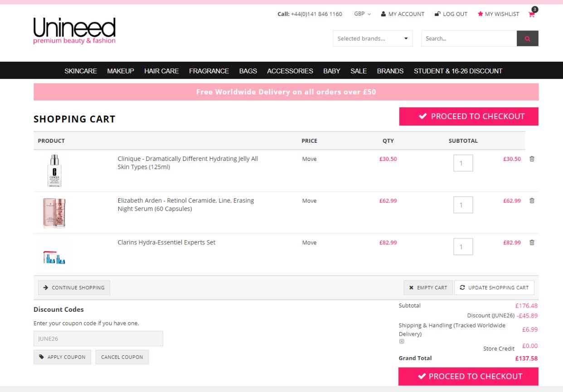
Task: Open the Hair Care menu
Action: [161, 71]
